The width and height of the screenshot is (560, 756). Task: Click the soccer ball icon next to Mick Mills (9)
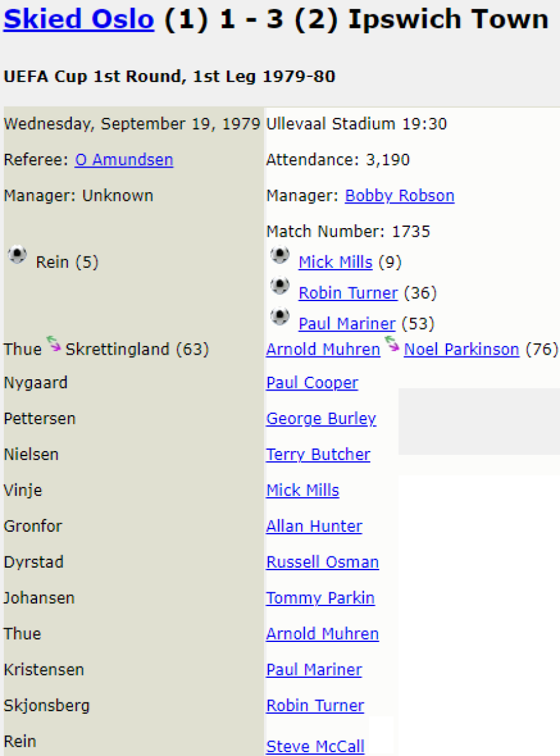(280, 255)
